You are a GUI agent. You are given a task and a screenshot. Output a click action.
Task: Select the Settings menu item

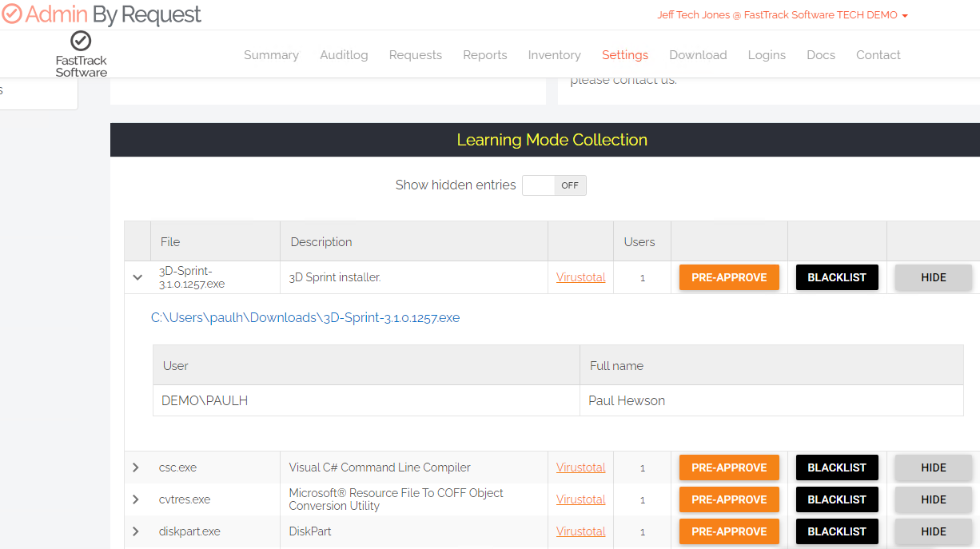click(x=625, y=55)
